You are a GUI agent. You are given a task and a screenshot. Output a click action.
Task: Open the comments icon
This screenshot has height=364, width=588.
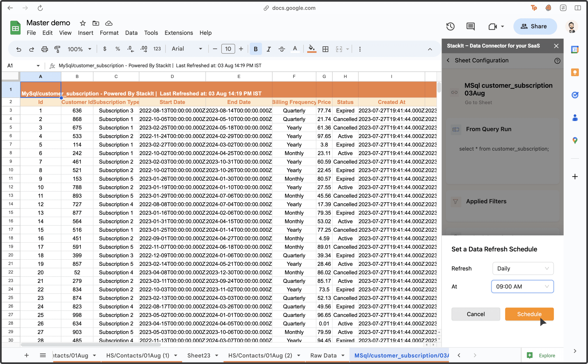coord(470,26)
